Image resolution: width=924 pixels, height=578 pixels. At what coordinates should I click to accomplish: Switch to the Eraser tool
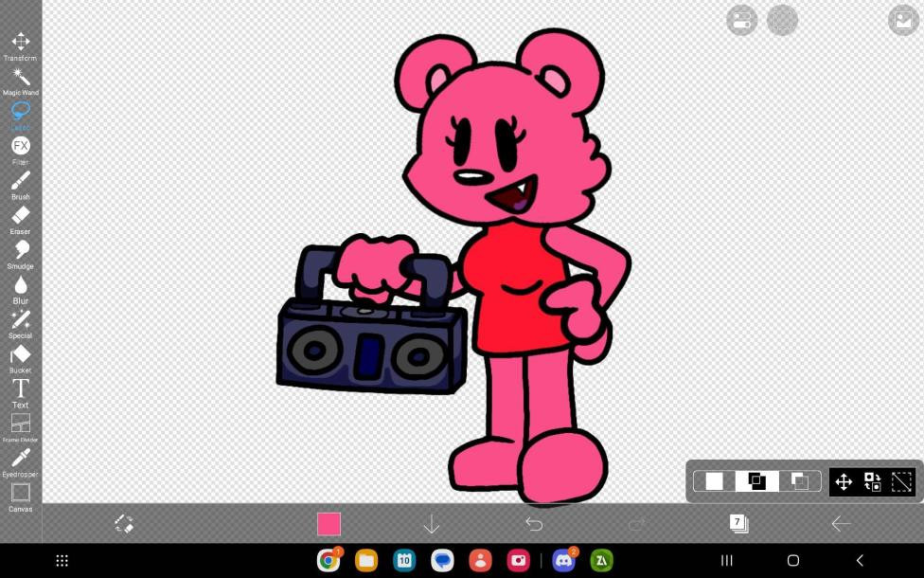20,216
